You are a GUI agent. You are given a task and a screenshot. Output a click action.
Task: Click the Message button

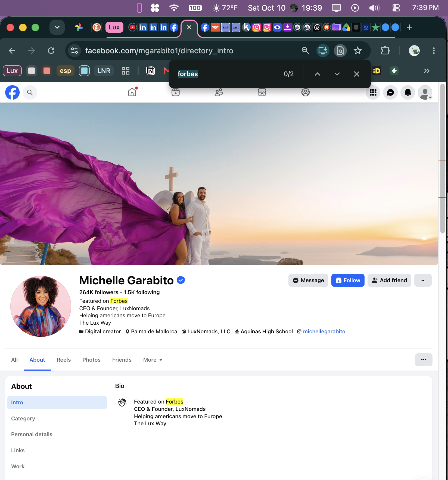point(308,280)
